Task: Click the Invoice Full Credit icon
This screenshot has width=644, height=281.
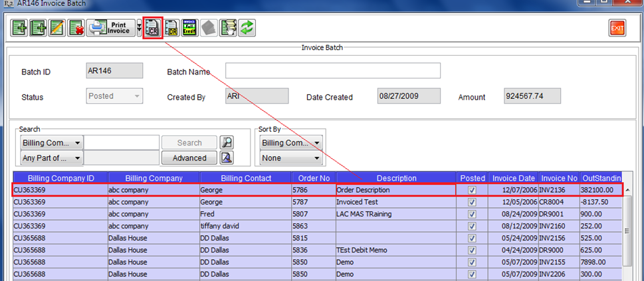Action: [x=190, y=28]
